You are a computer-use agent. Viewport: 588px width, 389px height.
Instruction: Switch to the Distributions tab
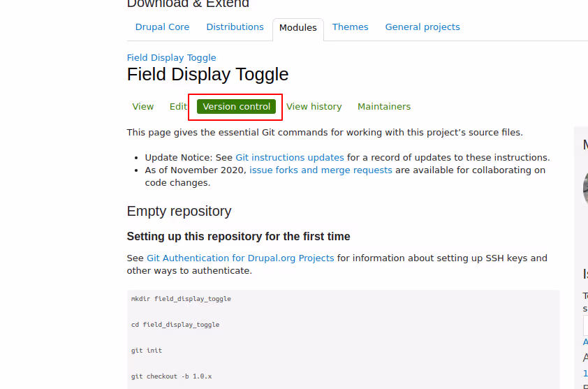[x=235, y=27]
